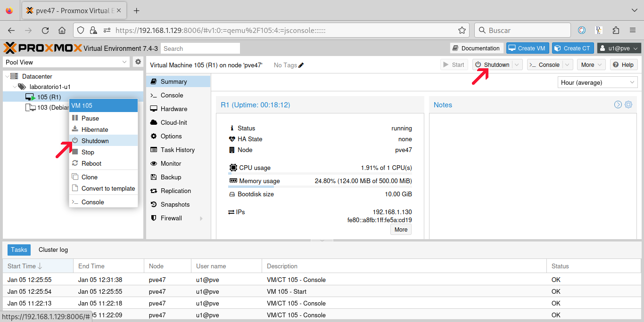Screen dimensions: 644x322
Task: Open the Hardware section in VM sidebar
Action: click(x=178, y=109)
